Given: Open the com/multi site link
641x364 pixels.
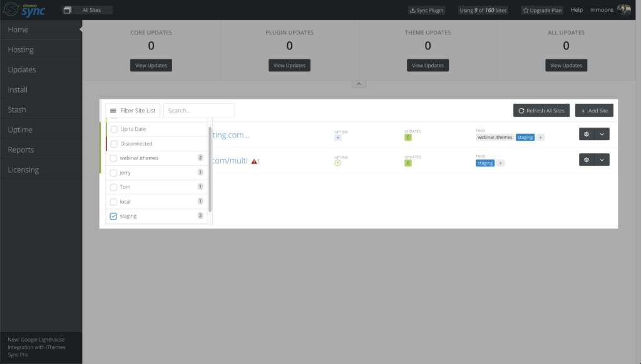Looking at the screenshot, I should click(x=230, y=161).
